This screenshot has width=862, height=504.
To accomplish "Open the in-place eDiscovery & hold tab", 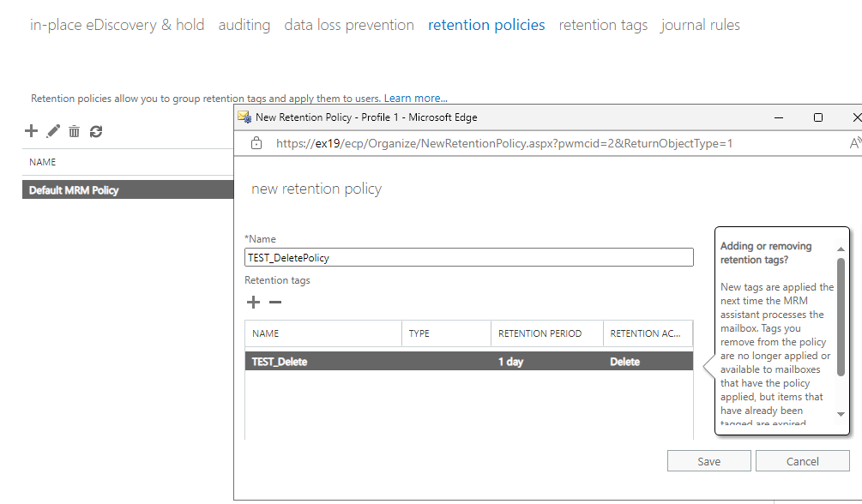I will [x=118, y=25].
